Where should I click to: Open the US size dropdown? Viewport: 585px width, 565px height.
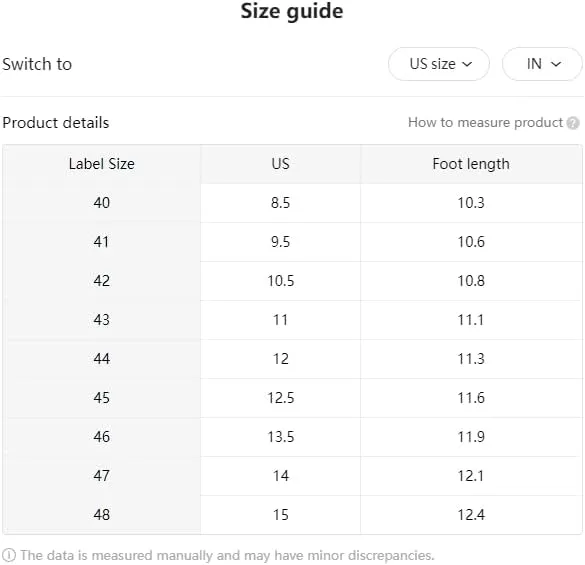coord(439,64)
